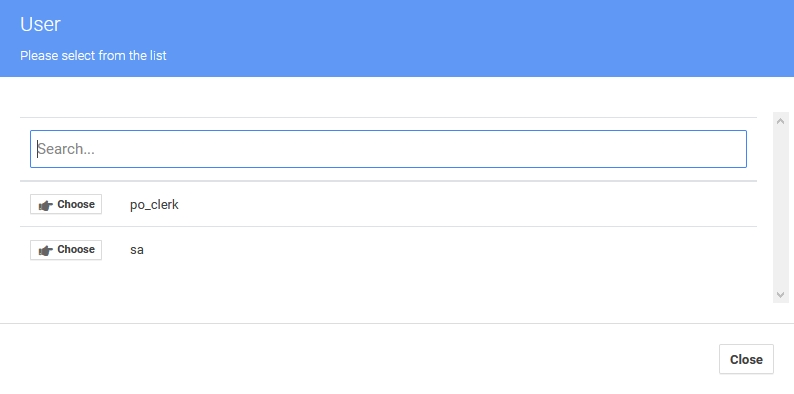Click the scrollbar up arrow
Screen dimensions: 794x394
pyautogui.click(x=780, y=121)
